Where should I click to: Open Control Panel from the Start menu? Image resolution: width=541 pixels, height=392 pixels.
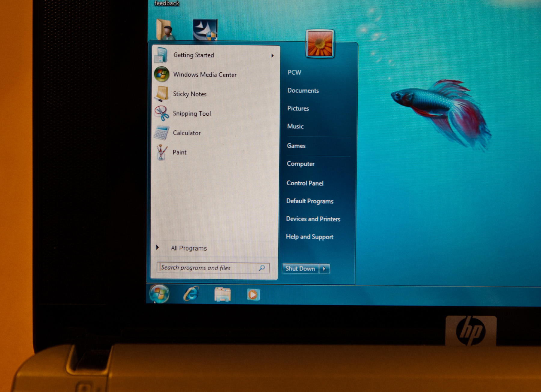(305, 183)
